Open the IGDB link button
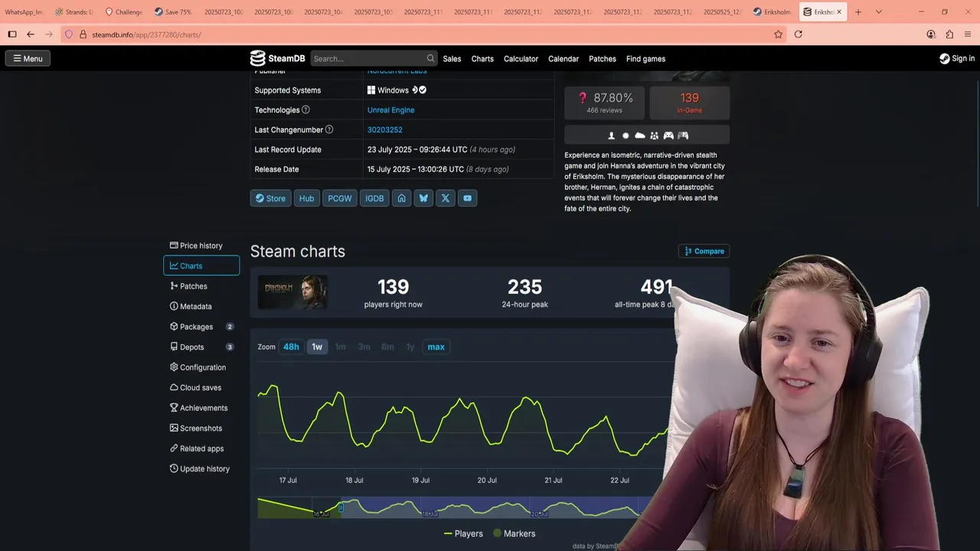980x551 pixels. pos(374,198)
